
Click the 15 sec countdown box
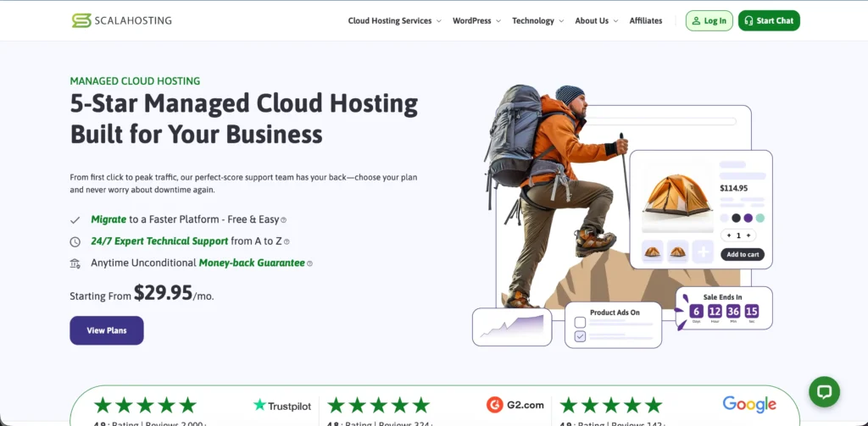pos(751,311)
